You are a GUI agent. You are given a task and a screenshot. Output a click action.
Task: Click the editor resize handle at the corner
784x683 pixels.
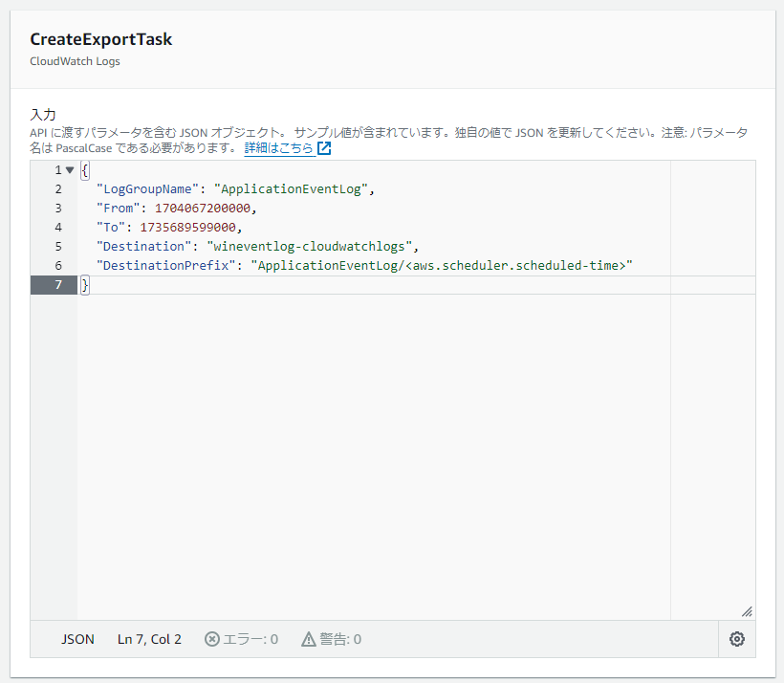click(747, 611)
